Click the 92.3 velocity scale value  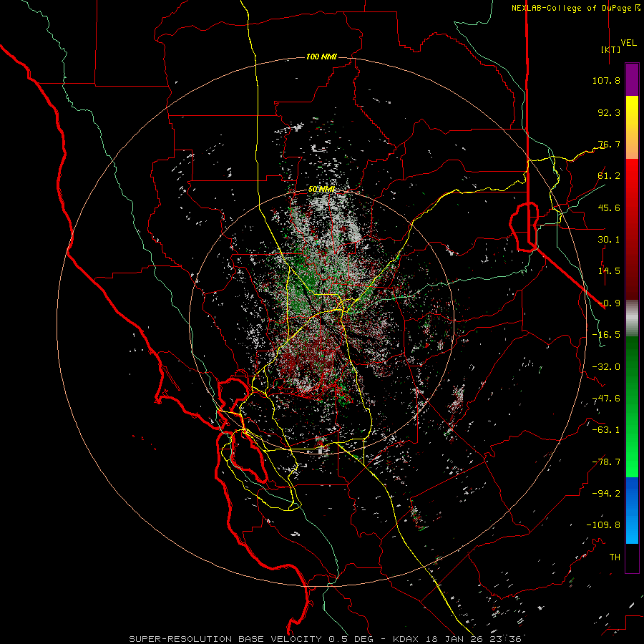point(609,112)
